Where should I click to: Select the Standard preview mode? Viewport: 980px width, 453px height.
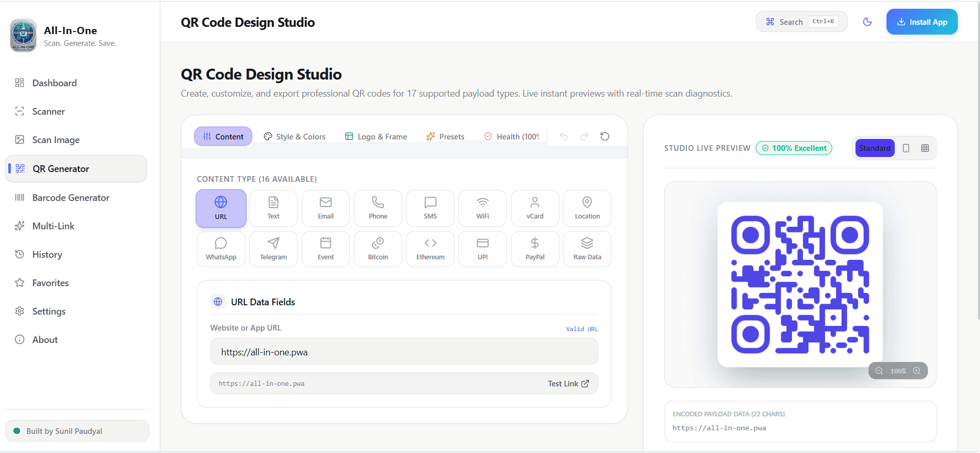(x=875, y=148)
